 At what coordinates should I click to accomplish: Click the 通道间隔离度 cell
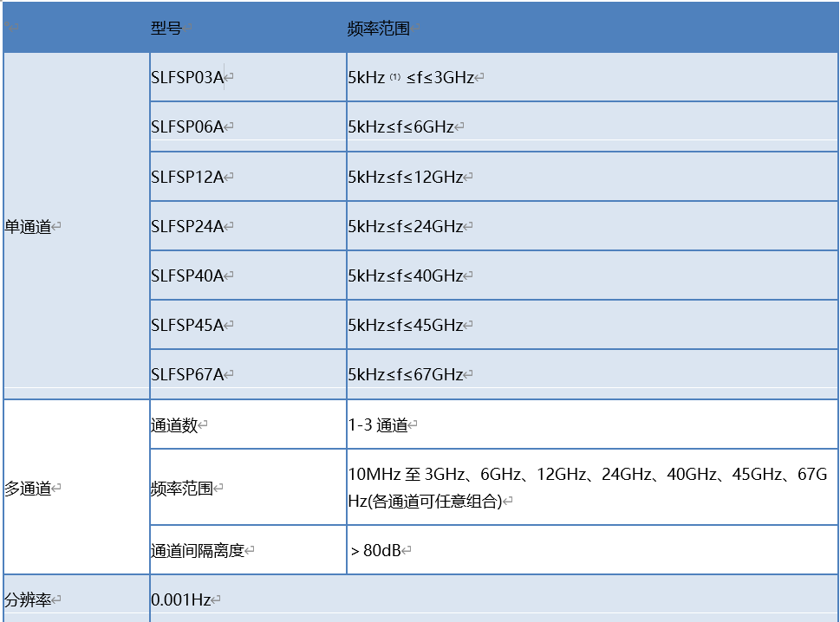(x=198, y=550)
